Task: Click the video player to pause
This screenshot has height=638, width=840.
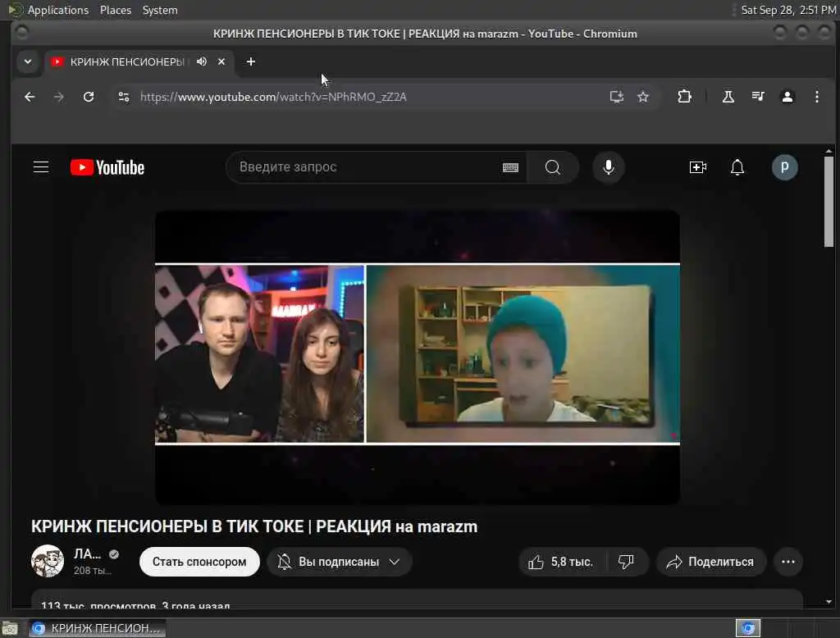Action: tap(418, 358)
